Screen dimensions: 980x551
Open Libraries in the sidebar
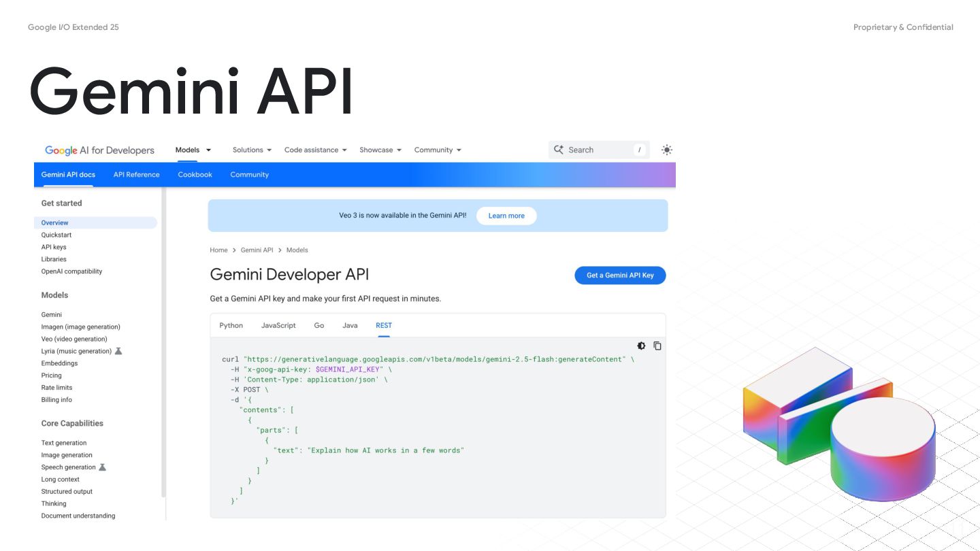coord(54,259)
